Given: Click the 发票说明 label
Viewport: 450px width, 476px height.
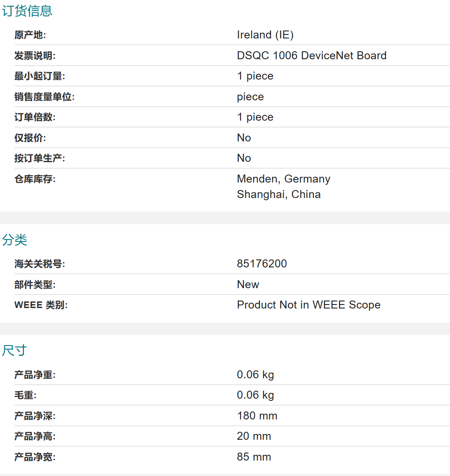Looking at the screenshot, I should (35, 56).
